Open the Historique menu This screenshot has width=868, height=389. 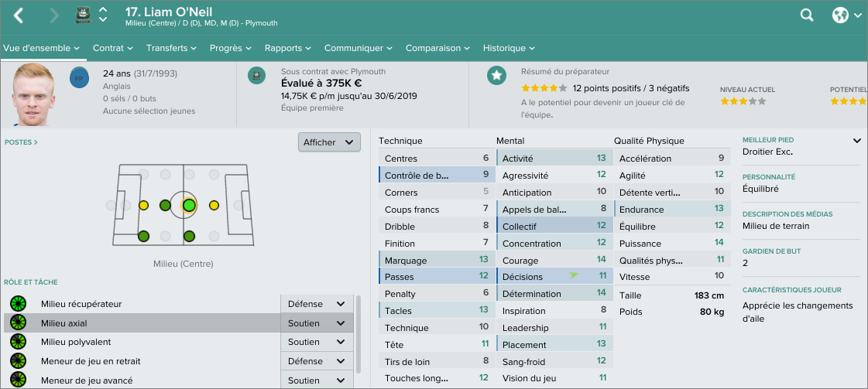coord(509,48)
